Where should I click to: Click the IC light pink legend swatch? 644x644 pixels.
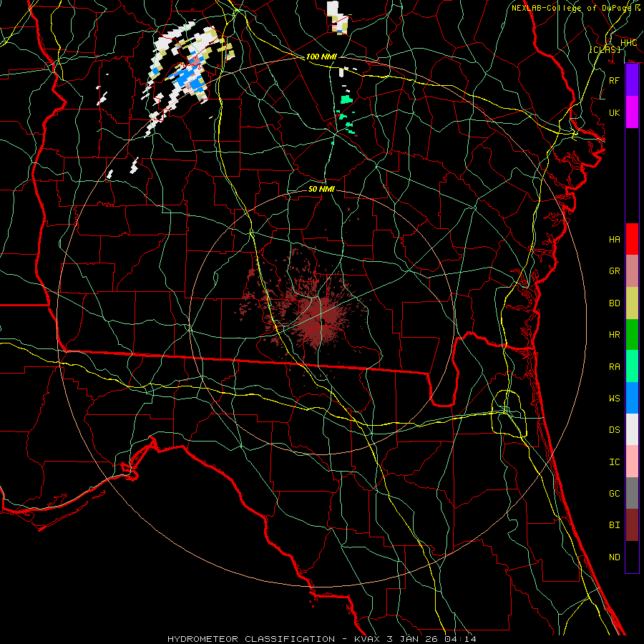point(632,462)
